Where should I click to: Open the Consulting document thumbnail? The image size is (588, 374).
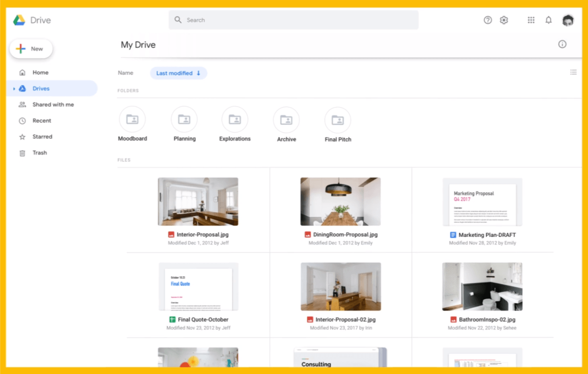coord(340,357)
